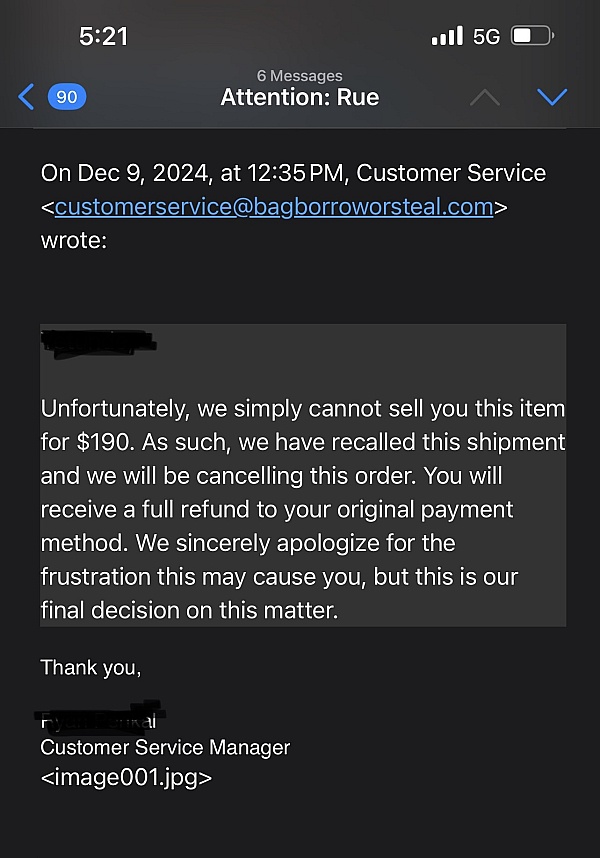600x858 pixels.
Task: Tap the "Thank you," closing text
Action: [90, 667]
